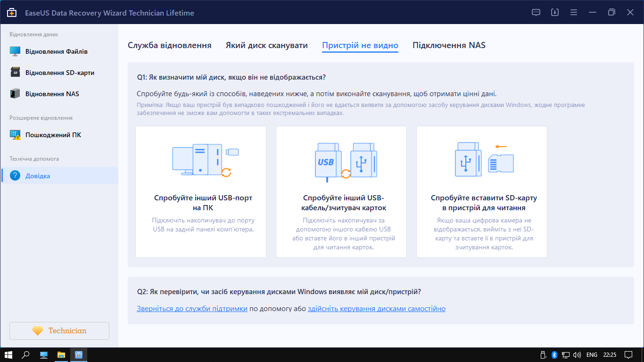Screen dimensions: 644x362
Task: Close the EaseUS window
Action: tap(630, 12)
